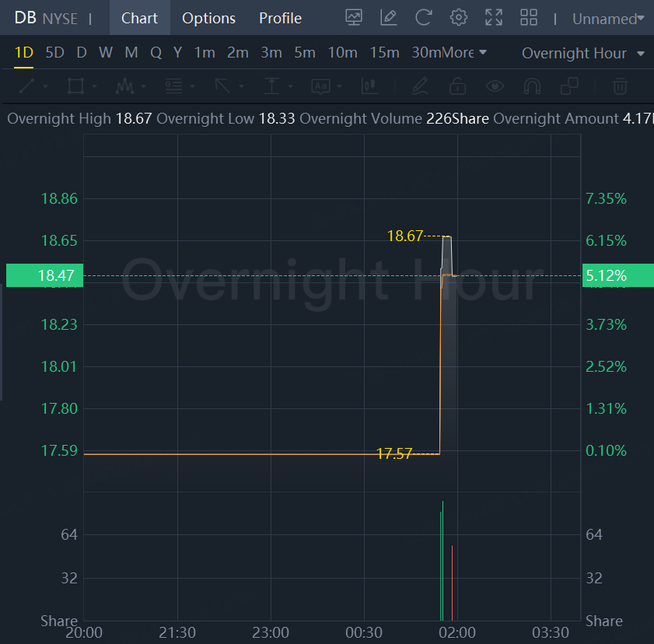Image resolution: width=654 pixels, height=644 pixels.
Task: Click the edit drawing pencil icon
Action: click(x=388, y=18)
